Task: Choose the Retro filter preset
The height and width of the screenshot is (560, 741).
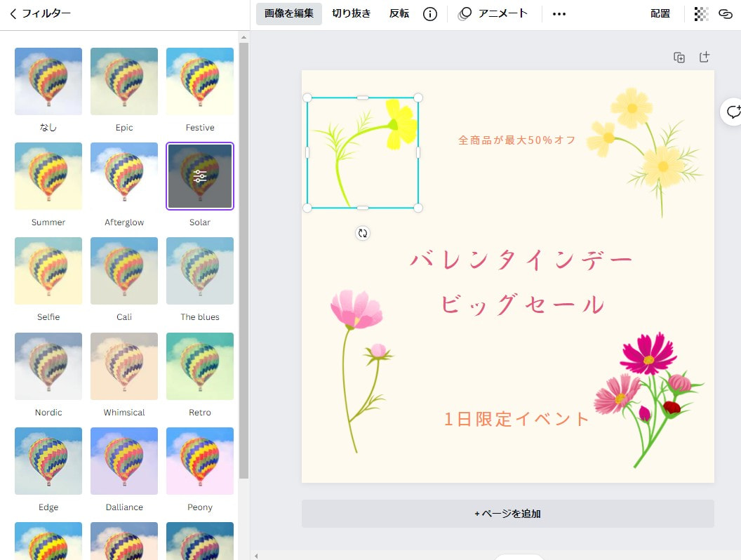Action: [200, 366]
